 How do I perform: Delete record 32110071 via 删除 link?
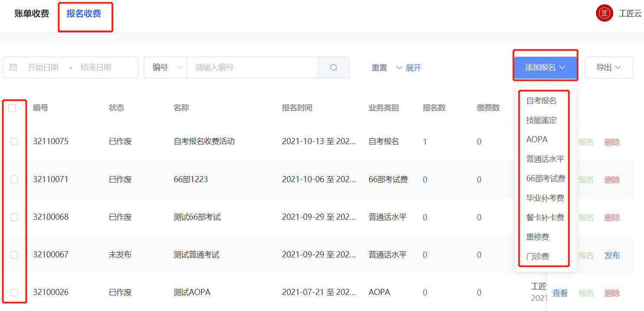612,180
